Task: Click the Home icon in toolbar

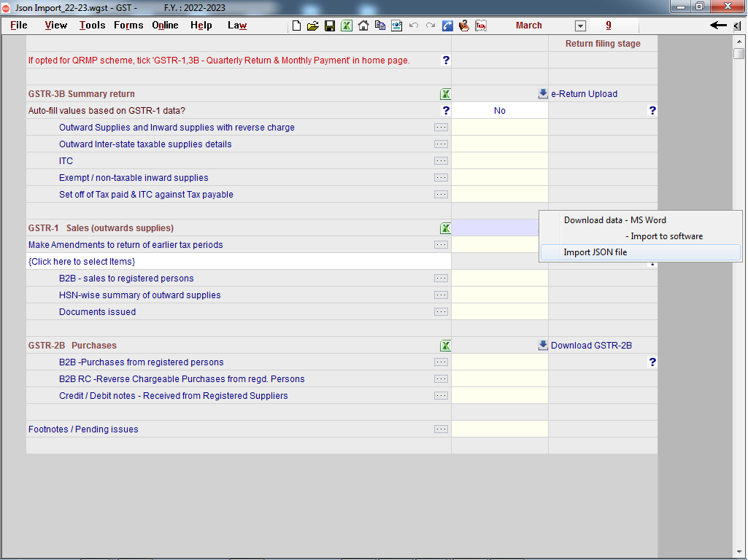Action: [x=363, y=26]
